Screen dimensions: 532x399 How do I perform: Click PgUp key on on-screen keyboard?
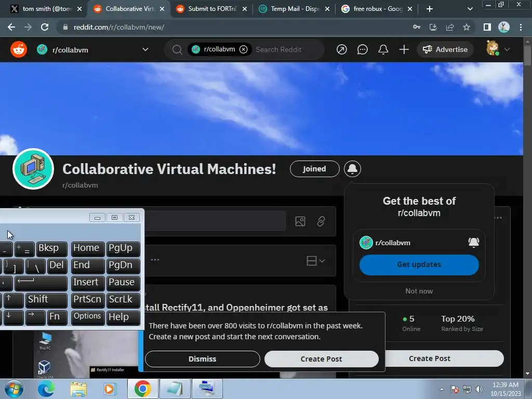pyautogui.click(x=123, y=249)
